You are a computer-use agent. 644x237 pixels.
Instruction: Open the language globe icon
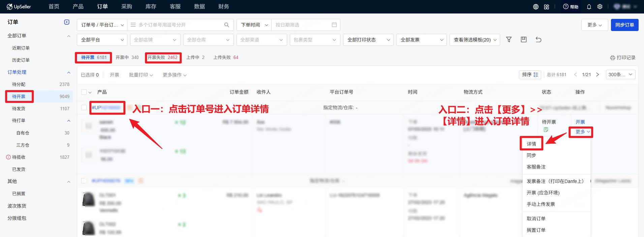point(536,7)
